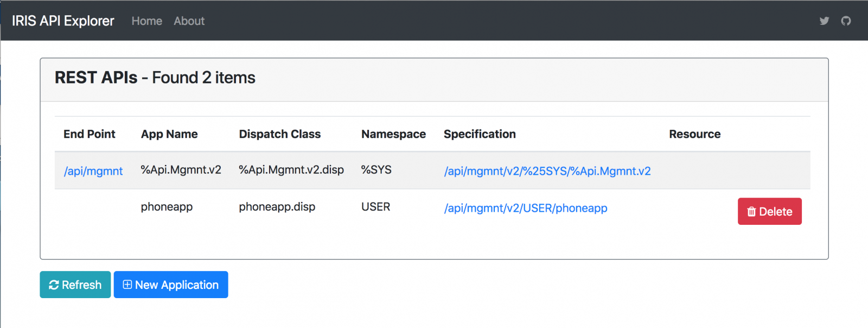
Task: Open the %25SYS/%Api.Mgmnt.v2 specification link
Action: coord(547,171)
